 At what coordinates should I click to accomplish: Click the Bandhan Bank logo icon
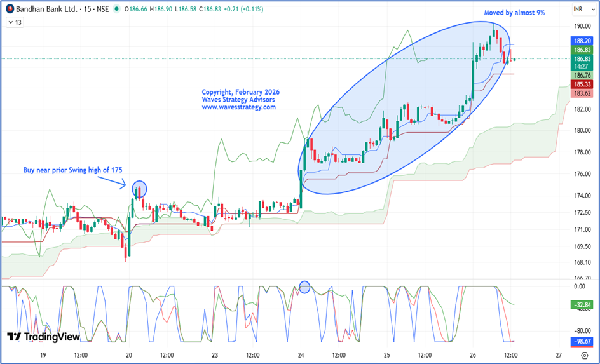click(x=10, y=8)
